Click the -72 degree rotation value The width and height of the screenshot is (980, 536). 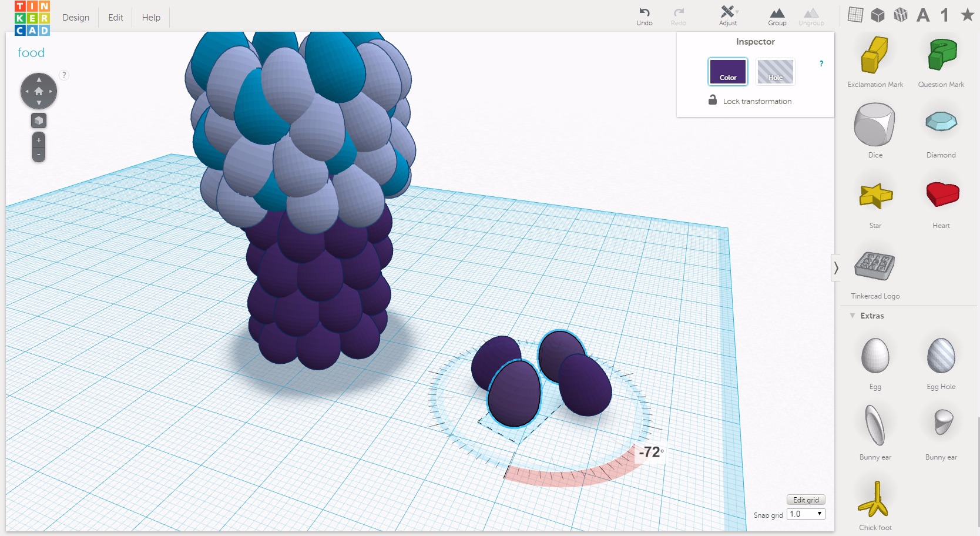(x=651, y=452)
